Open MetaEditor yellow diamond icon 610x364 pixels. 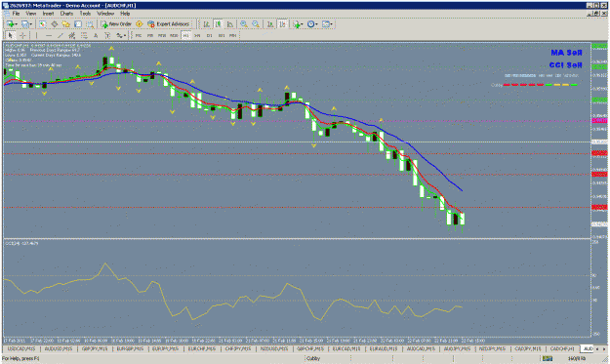click(x=140, y=24)
